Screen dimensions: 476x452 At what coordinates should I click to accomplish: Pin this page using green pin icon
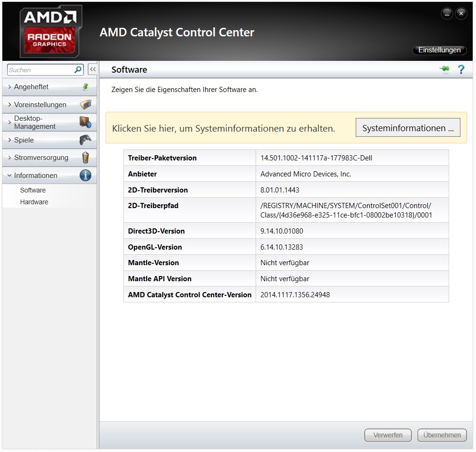(x=445, y=69)
